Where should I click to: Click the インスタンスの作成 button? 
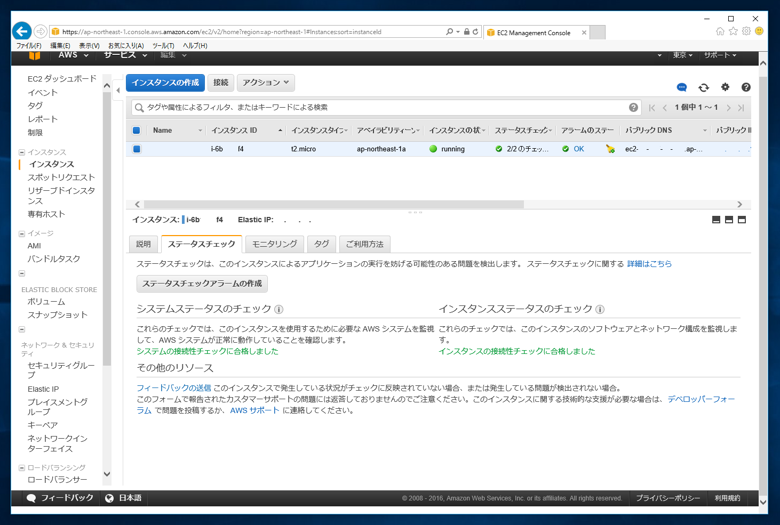[x=165, y=83]
